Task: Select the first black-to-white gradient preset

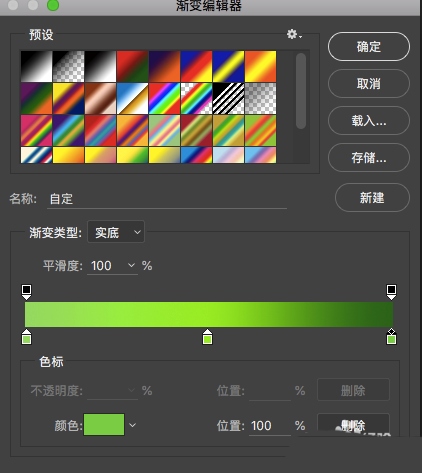Action: coord(36,66)
